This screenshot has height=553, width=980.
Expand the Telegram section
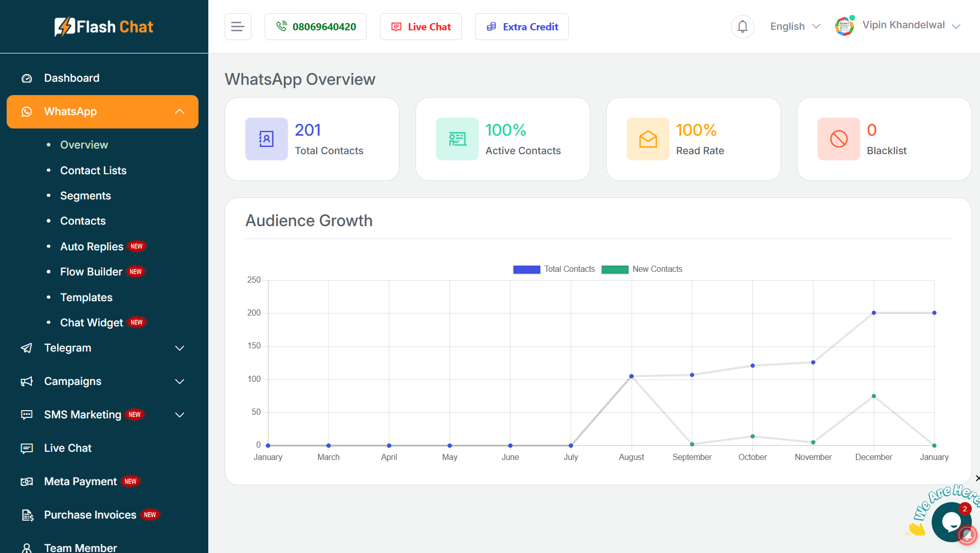click(x=179, y=348)
